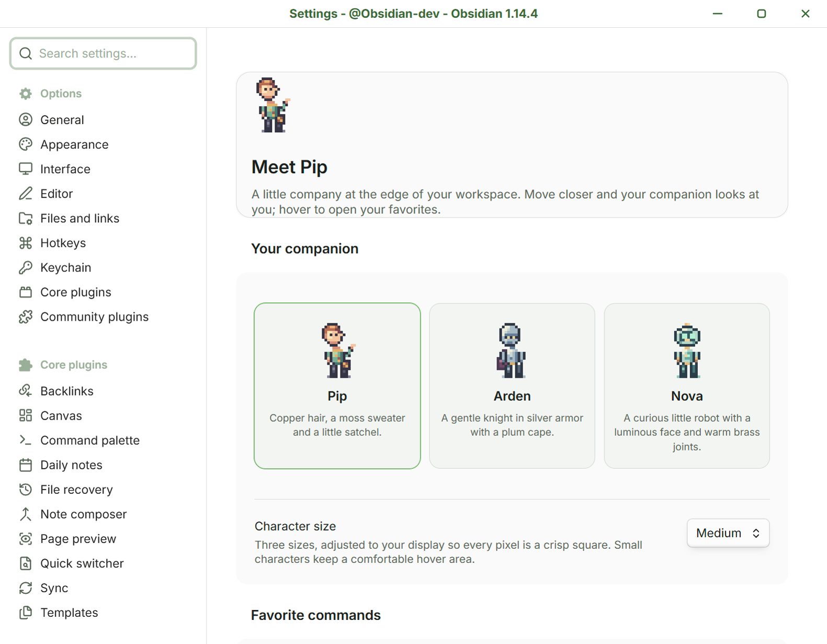Click the 'Your companion' heading
The height and width of the screenshot is (644, 827).
pyautogui.click(x=305, y=248)
